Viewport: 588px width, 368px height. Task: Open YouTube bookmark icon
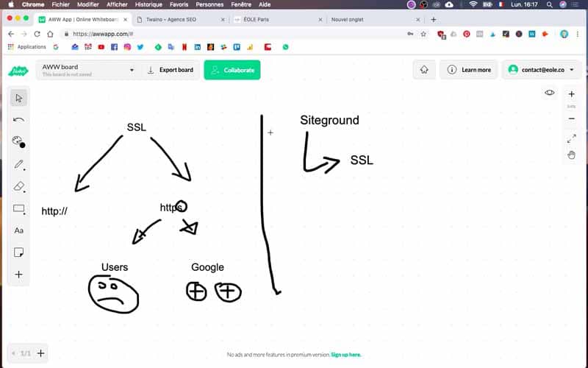101,47
